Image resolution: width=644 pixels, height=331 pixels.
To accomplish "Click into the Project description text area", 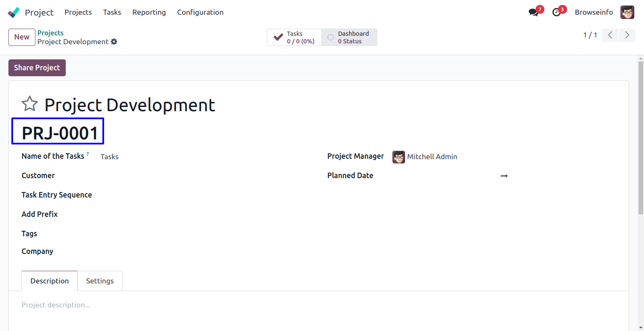I will coord(169,305).
